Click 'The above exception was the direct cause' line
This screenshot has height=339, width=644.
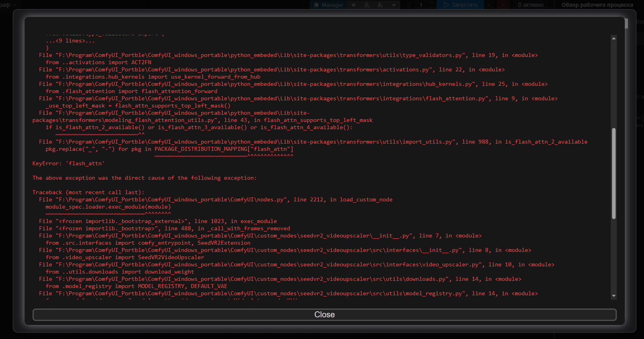point(144,178)
